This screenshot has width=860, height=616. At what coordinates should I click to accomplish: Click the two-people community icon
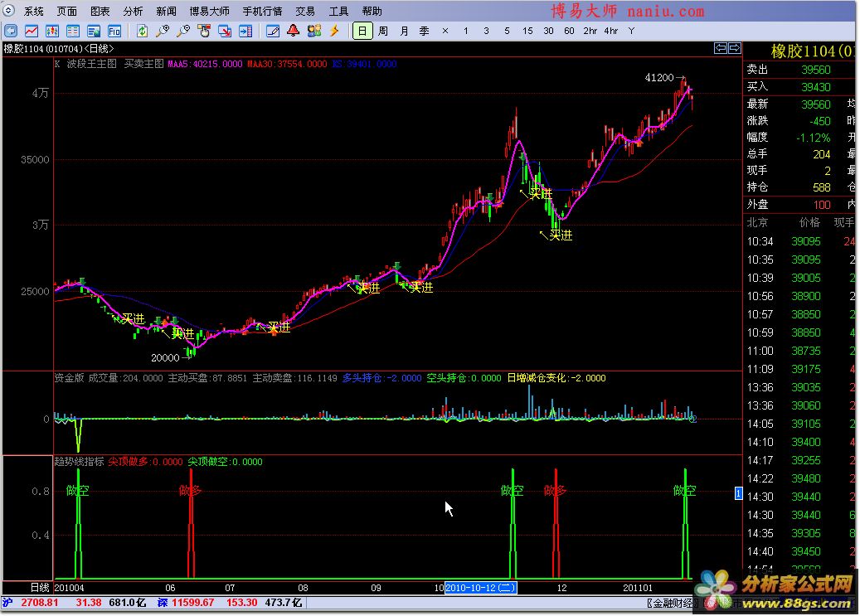click(314, 32)
